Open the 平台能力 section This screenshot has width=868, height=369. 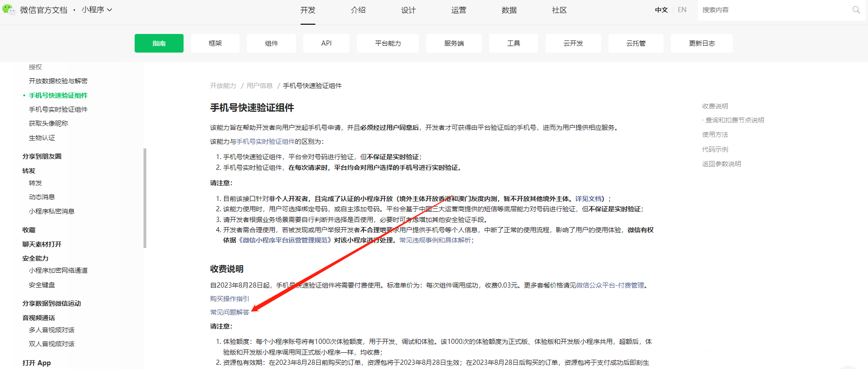(x=388, y=43)
